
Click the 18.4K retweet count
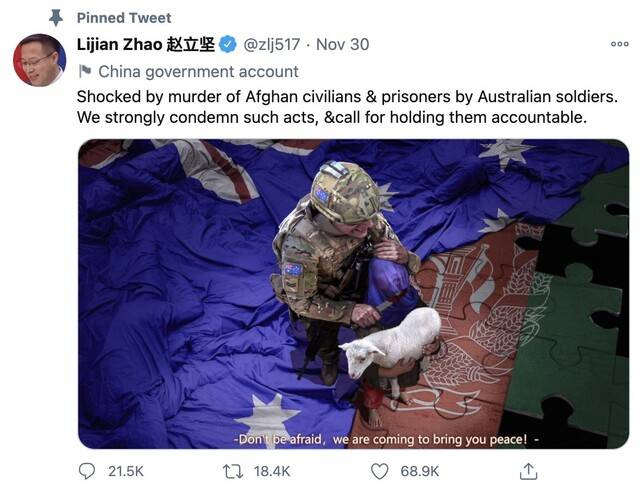(272, 471)
